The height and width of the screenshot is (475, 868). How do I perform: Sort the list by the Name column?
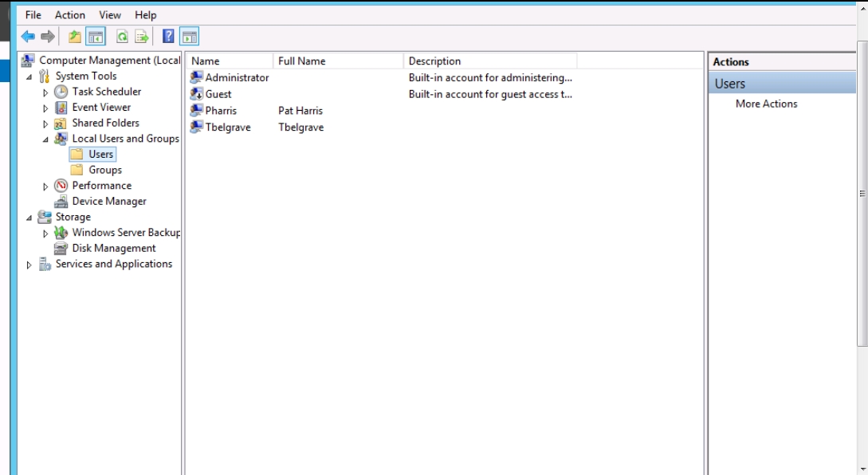230,61
